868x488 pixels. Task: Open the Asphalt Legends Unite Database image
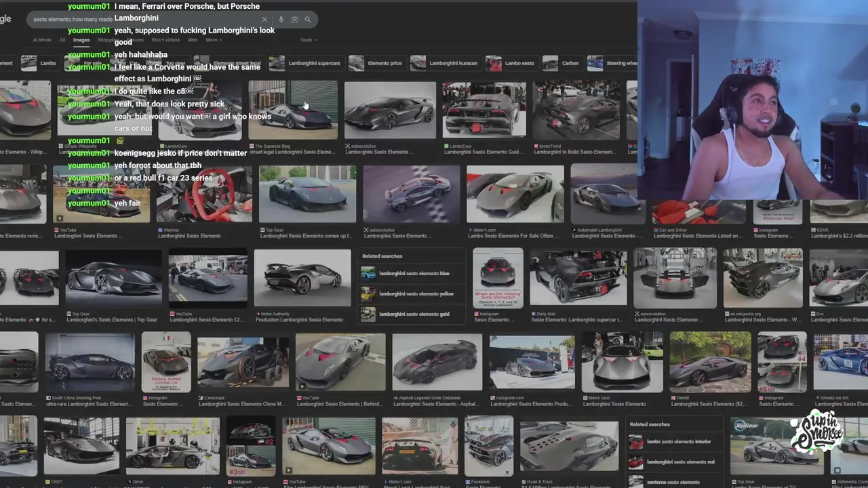(x=437, y=363)
